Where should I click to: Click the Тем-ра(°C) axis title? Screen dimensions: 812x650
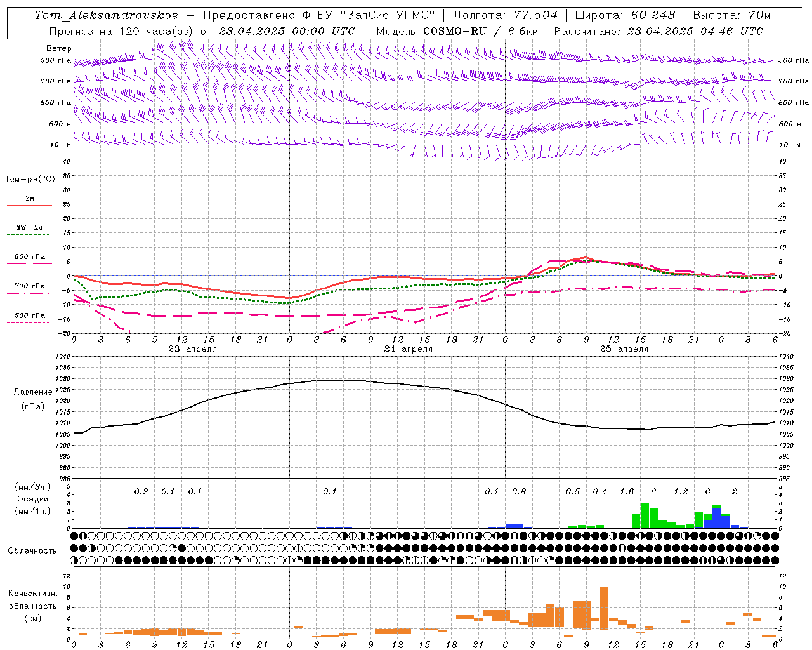tap(30, 180)
